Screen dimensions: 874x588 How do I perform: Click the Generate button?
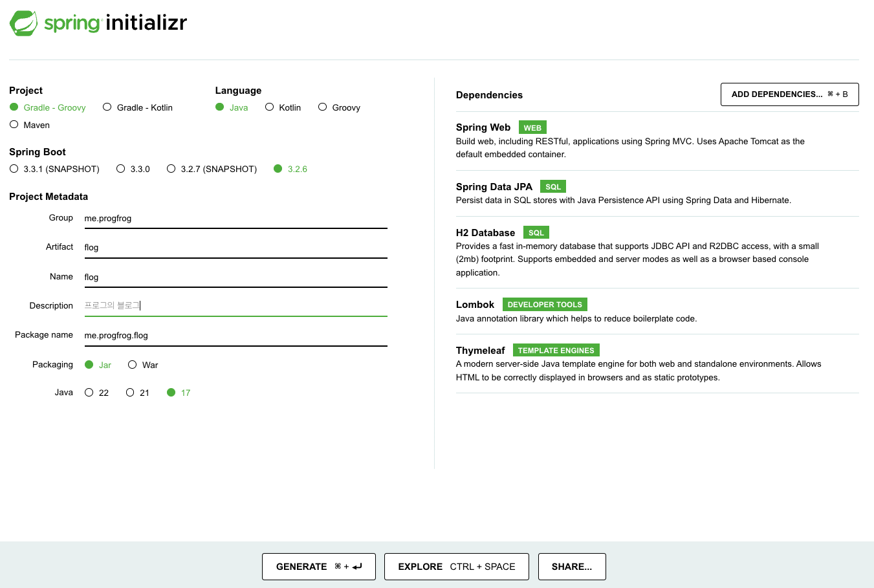[x=319, y=567]
